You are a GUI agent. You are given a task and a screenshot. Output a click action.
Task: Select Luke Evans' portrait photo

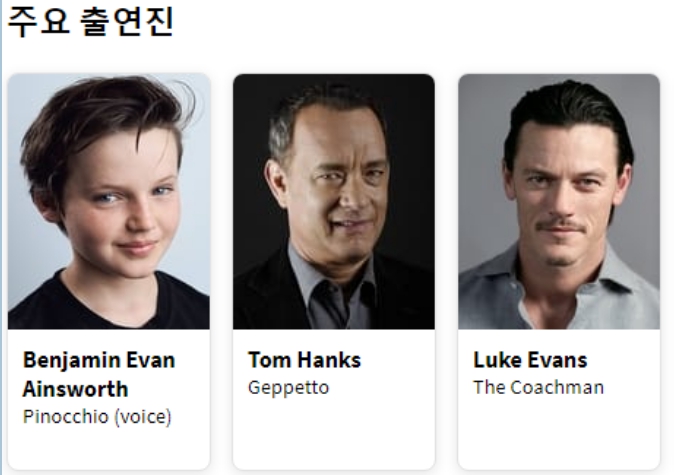coord(559,201)
